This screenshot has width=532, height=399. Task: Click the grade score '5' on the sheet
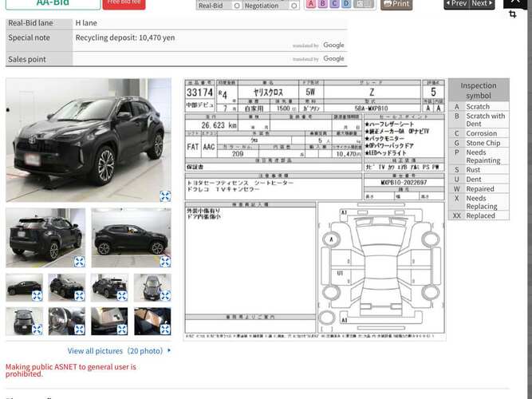coord(433,92)
